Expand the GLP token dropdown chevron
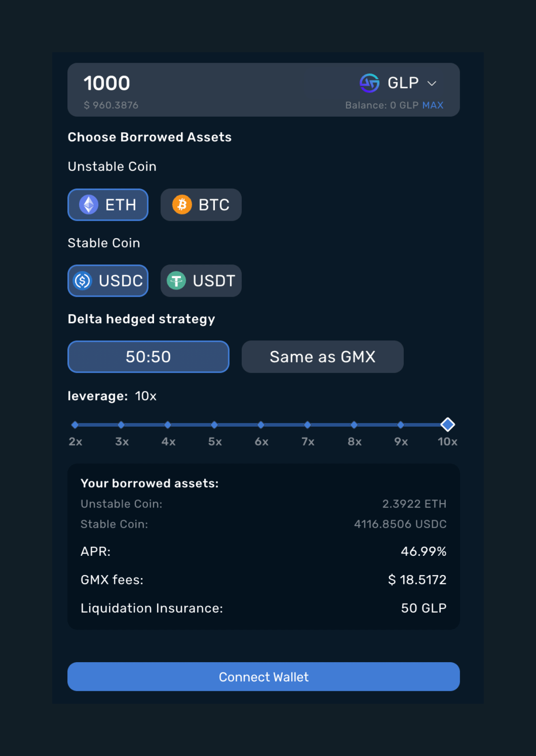 pos(431,84)
